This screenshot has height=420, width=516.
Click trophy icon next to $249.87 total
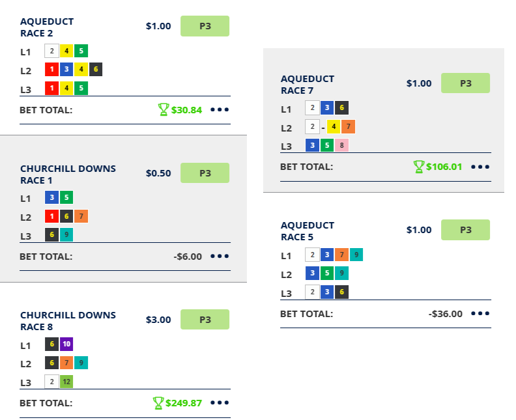tap(158, 403)
